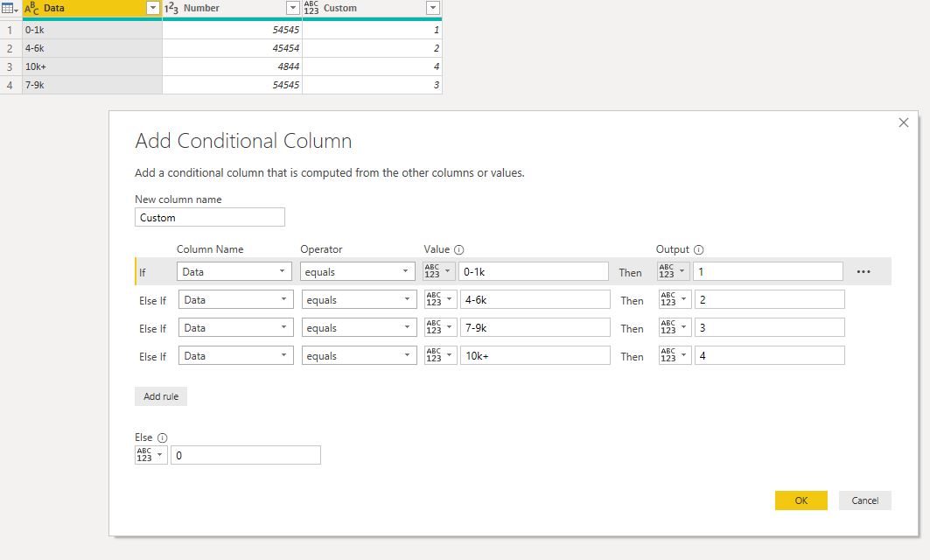Open the ellipsis options for the first rule

point(863,272)
